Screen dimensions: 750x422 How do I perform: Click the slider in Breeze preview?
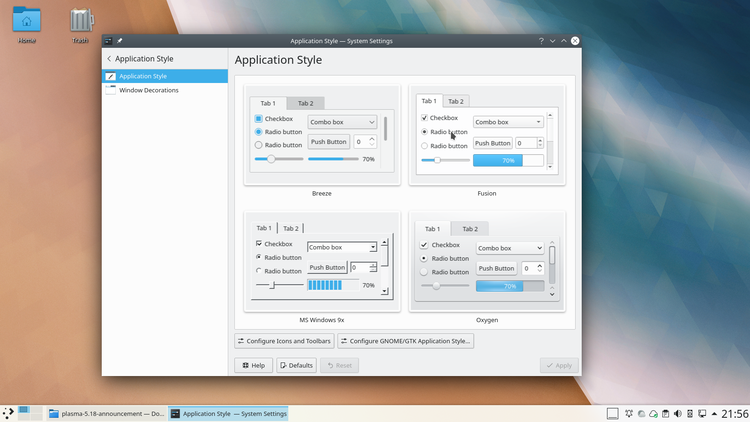(279, 159)
